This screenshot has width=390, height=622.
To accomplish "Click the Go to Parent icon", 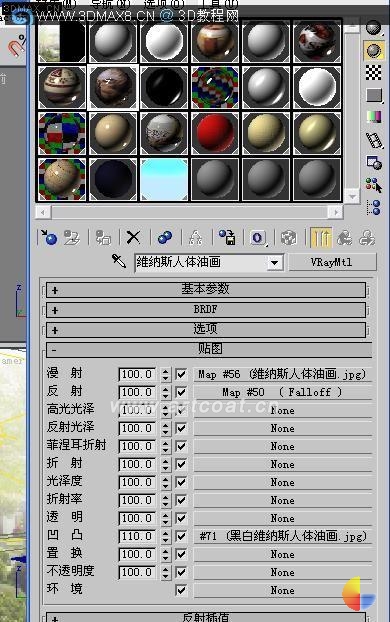I will pyautogui.click(x=344, y=237).
